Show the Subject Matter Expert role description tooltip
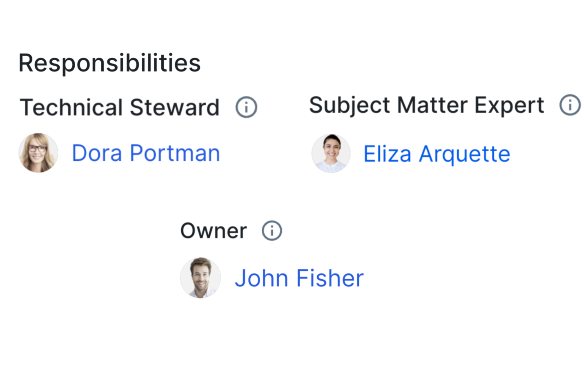Image resolution: width=588 pixels, height=368 pixels. pyautogui.click(x=570, y=105)
